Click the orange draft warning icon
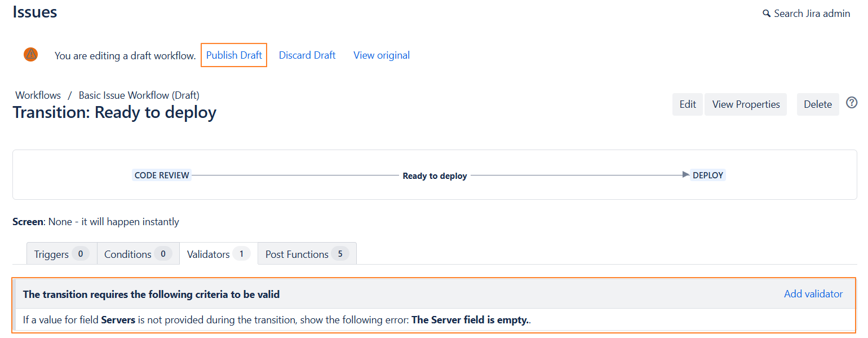This screenshot has width=868, height=338. (x=31, y=55)
